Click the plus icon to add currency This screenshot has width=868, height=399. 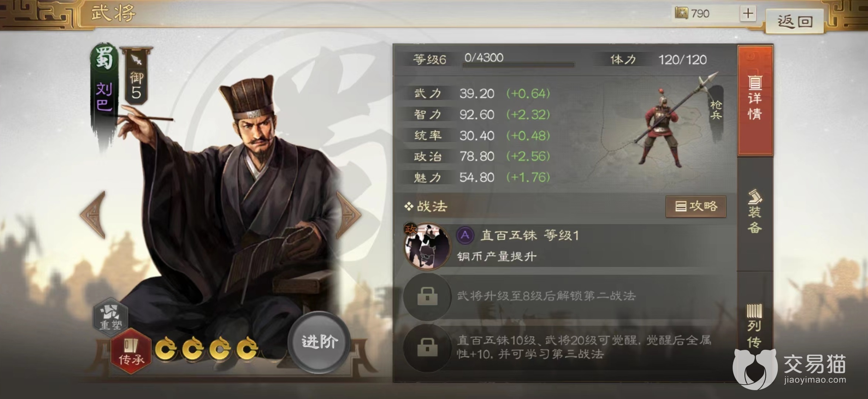(x=748, y=14)
